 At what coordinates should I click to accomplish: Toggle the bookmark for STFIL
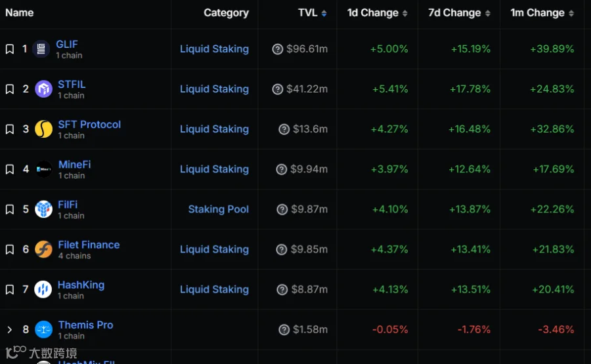pyautogui.click(x=10, y=89)
